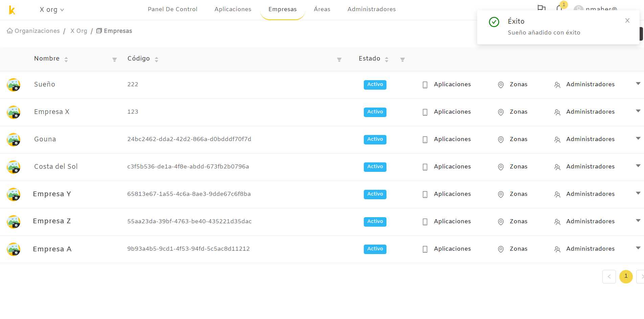Switch to the Áreas tab

[322, 9]
